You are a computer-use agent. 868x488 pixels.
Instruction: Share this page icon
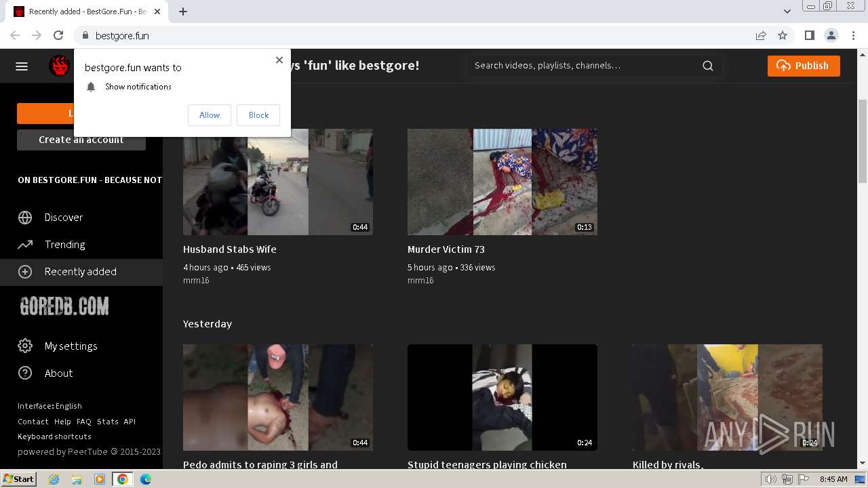tap(761, 35)
